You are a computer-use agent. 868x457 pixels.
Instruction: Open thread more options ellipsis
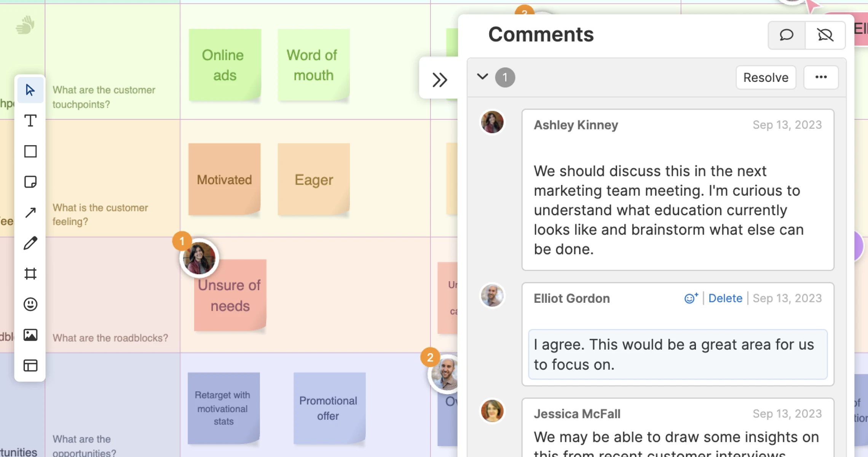(x=821, y=77)
